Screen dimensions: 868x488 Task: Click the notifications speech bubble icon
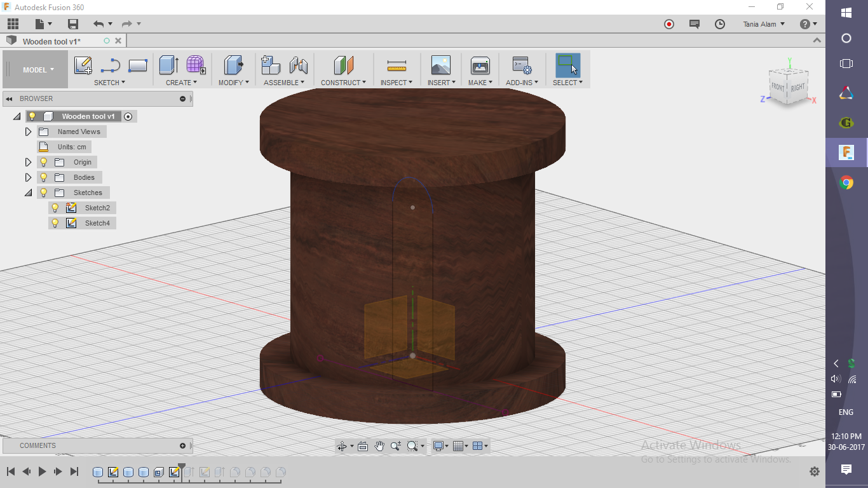(695, 24)
